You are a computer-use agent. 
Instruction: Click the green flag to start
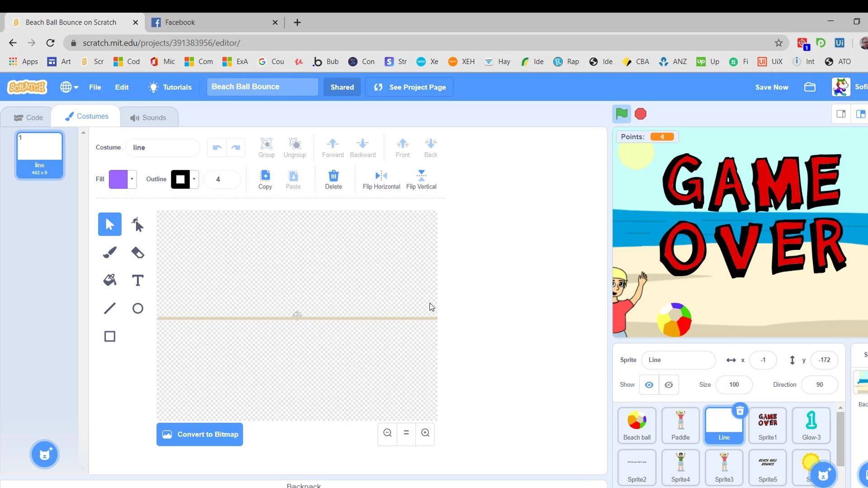622,114
